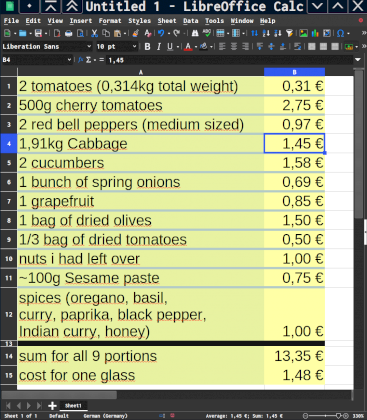Image resolution: width=367 pixels, height=420 pixels.
Task: Click the New document icon
Action: click(x=7, y=33)
